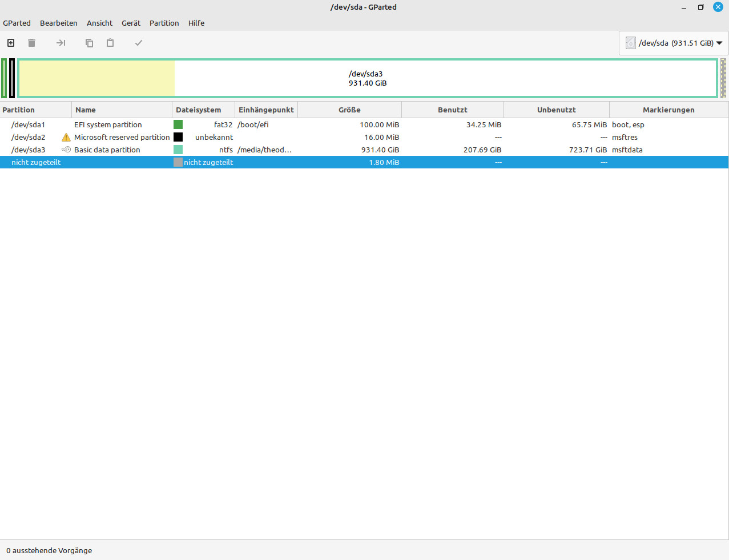Click the 100.00 MiB size value
Screen dimensions: 729x560
pos(380,124)
